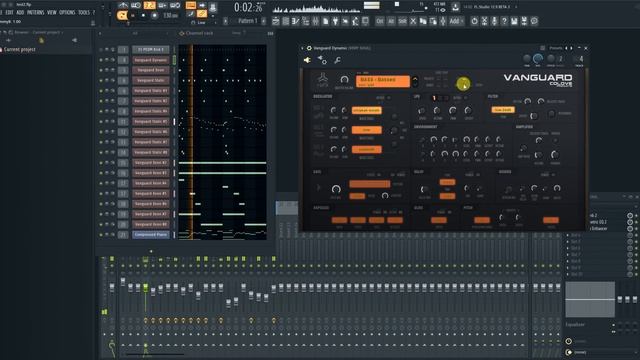The width and height of the screenshot is (640, 360).
Task: Open the piano roll view icon
Action: (x=296, y=21)
